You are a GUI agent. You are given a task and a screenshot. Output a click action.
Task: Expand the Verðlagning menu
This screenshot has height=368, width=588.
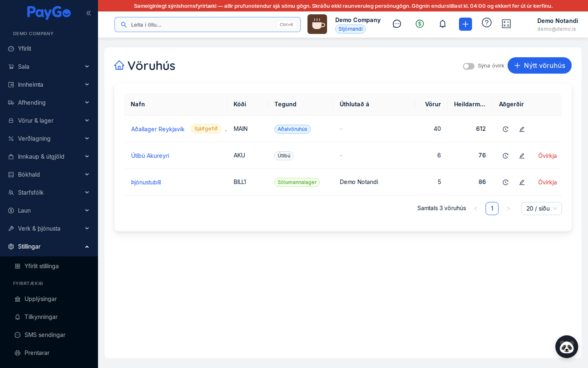click(x=49, y=139)
